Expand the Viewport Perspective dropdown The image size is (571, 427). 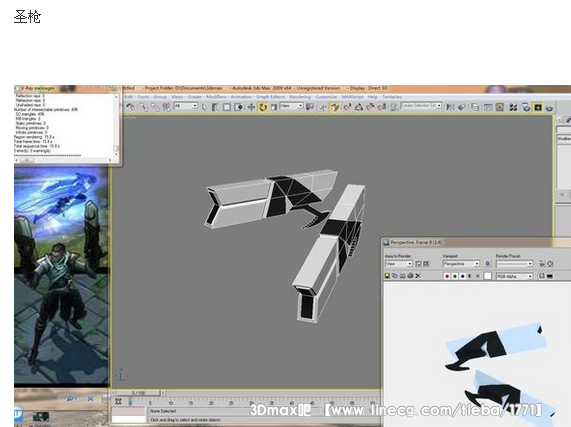[x=461, y=264]
